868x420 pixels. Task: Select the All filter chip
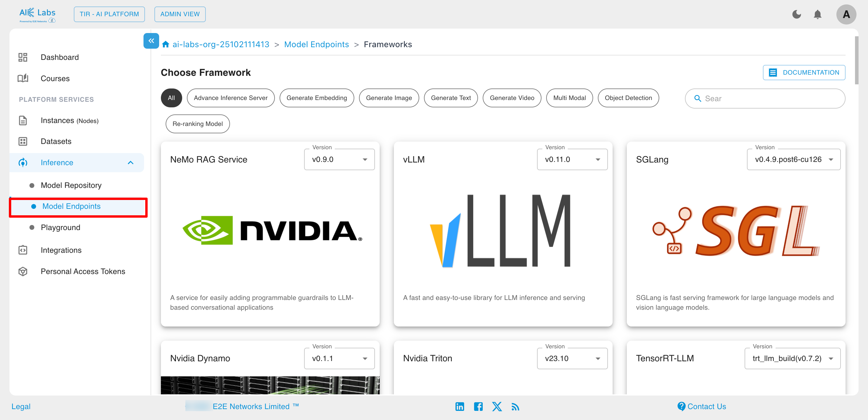(x=171, y=98)
